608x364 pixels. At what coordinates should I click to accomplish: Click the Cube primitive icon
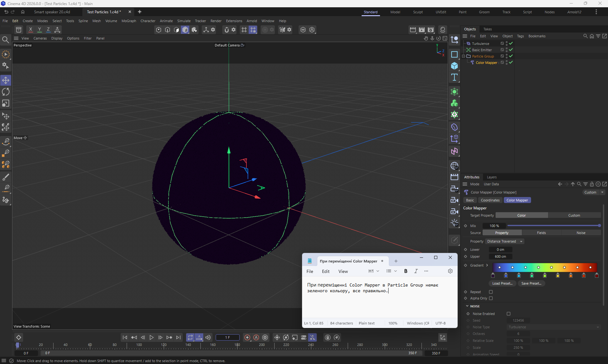coord(454,66)
